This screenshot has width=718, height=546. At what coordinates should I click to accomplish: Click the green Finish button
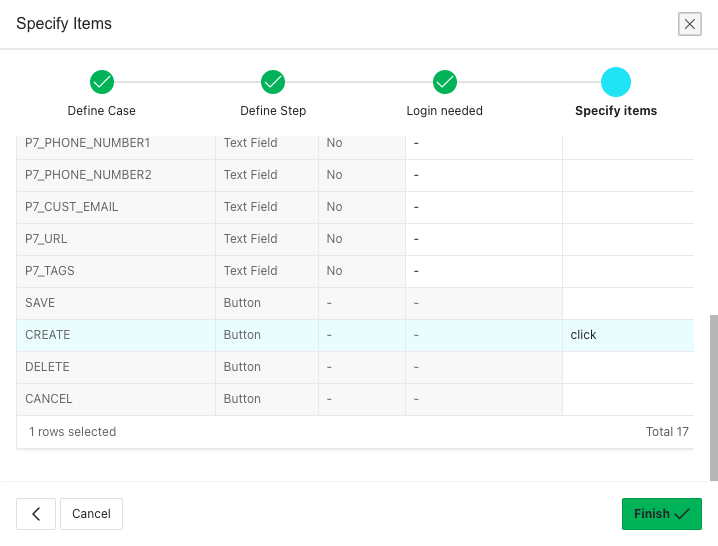click(661, 514)
